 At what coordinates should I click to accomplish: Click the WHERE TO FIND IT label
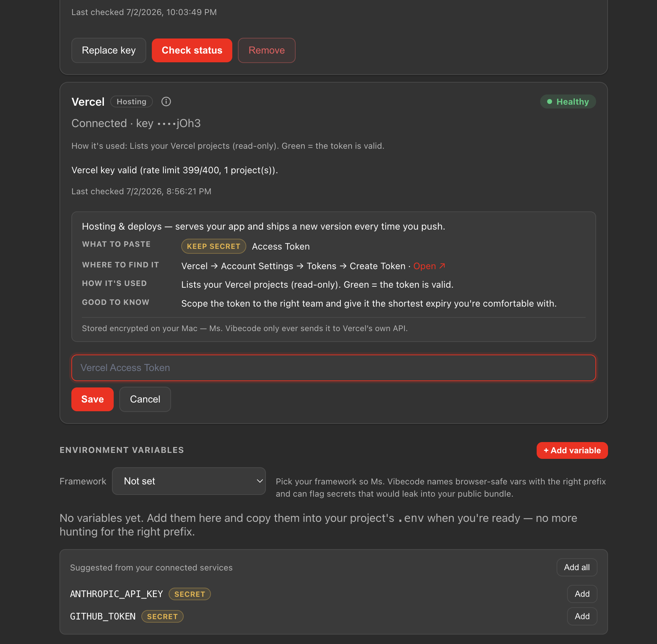(x=120, y=265)
